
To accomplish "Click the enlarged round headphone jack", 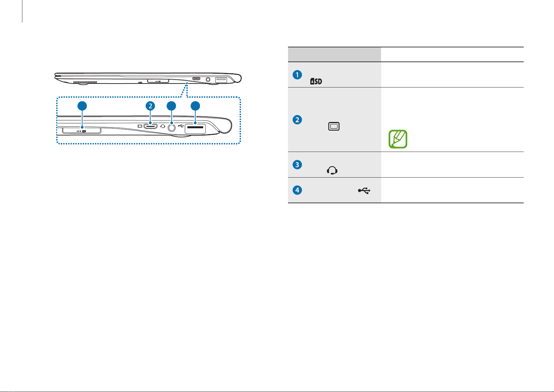I will click(171, 128).
